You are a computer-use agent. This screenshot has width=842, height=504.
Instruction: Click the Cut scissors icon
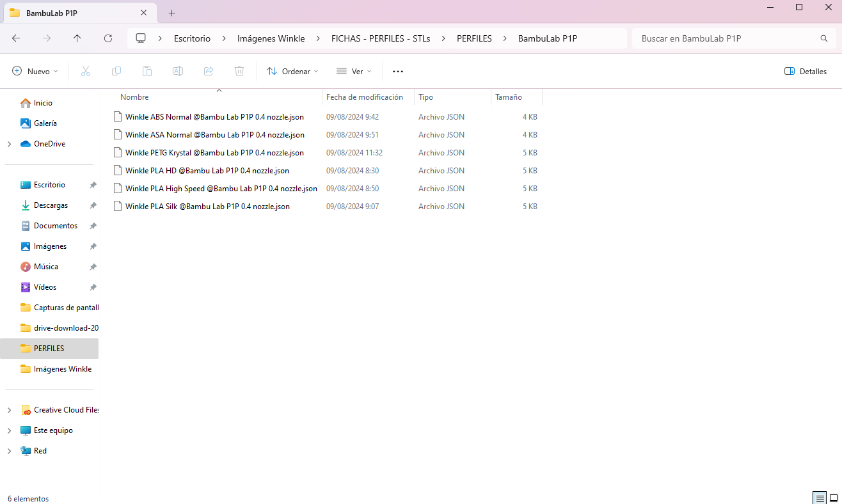[x=86, y=71]
